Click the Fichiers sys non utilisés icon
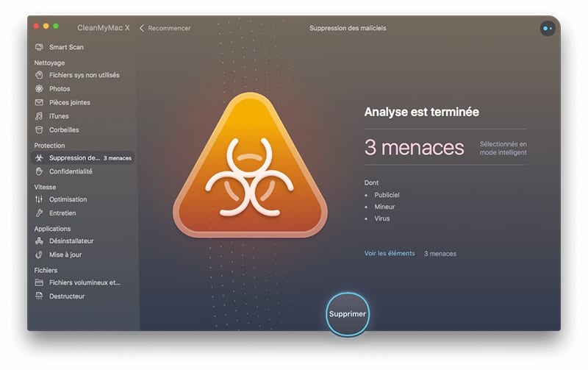 39,75
